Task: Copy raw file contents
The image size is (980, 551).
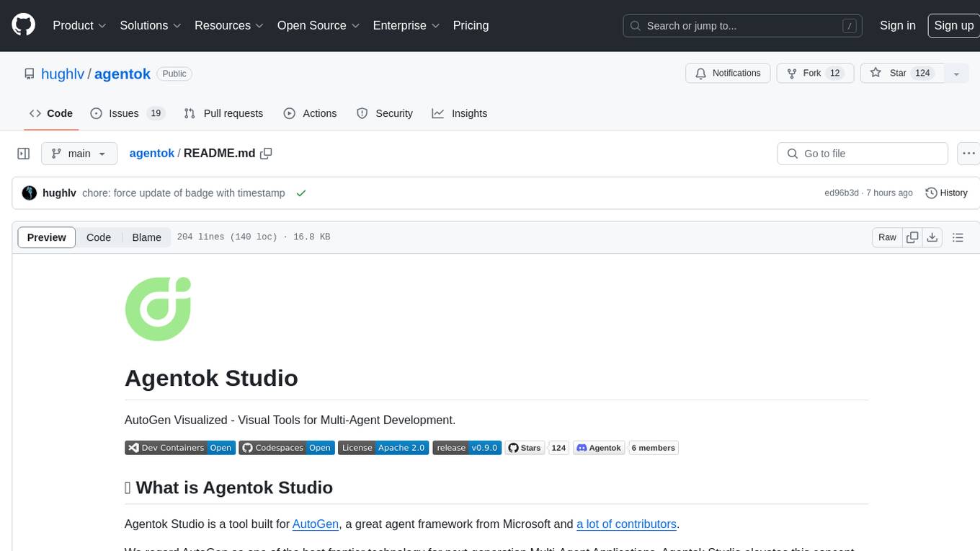Action: (x=912, y=237)
